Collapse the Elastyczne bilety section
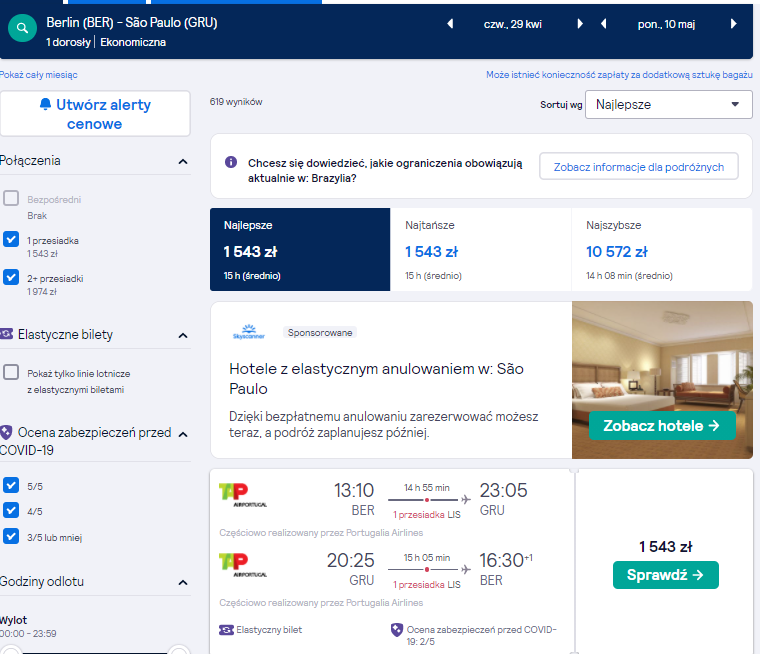This screenshot has width=760, height=654. coord(183,335)
